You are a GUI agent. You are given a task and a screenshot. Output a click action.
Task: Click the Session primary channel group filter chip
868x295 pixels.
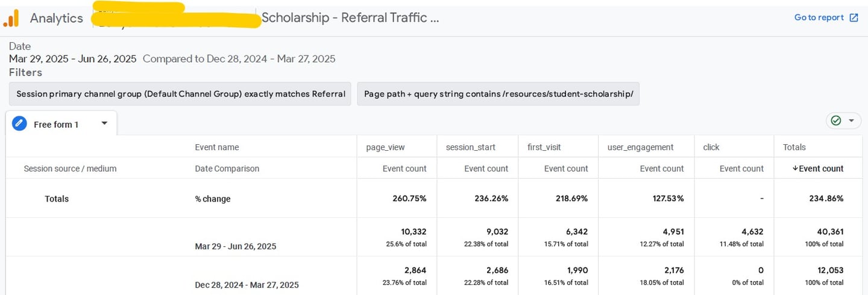(180, 94)
